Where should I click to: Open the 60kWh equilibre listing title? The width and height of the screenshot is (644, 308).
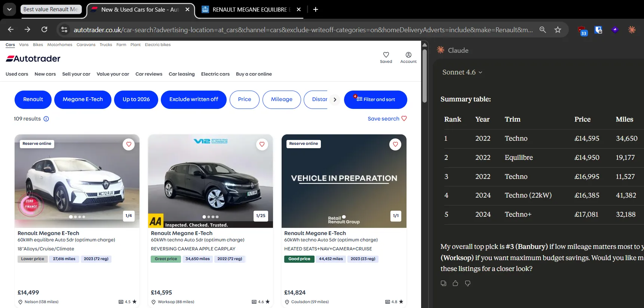48,233
